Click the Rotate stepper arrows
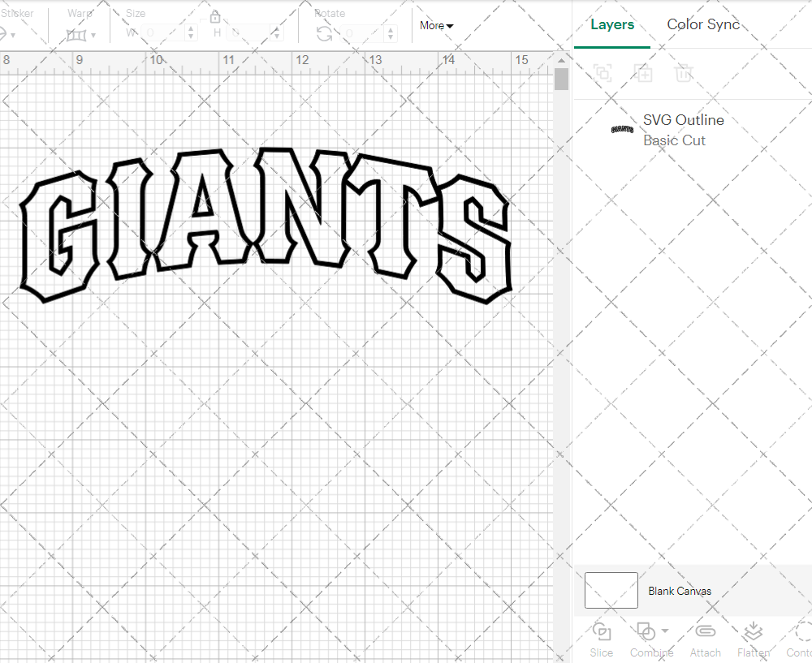Image resolution: width=812 pixels, height=663 pixels. pos(391,33)
